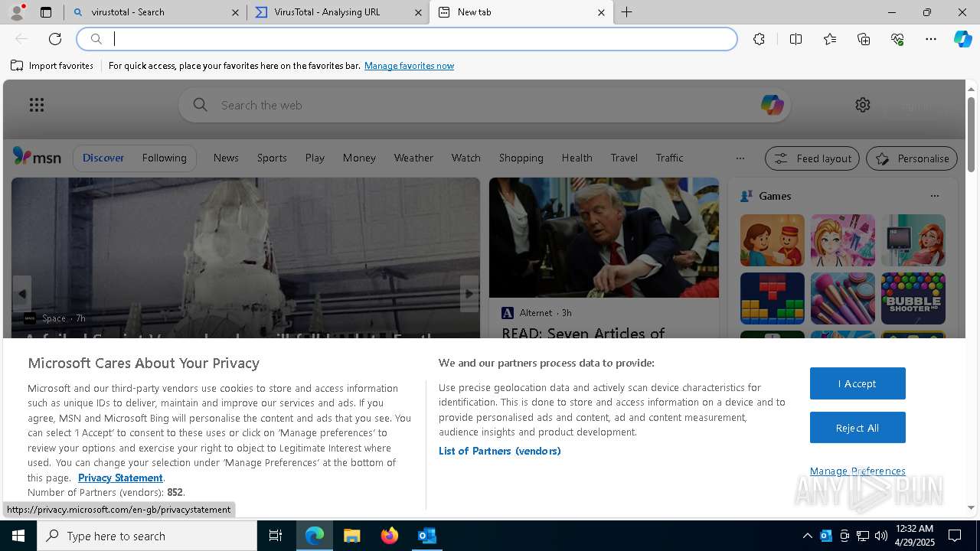Open the Sports category
Viewport: 980px width, 551px height.
coord(272,158)
